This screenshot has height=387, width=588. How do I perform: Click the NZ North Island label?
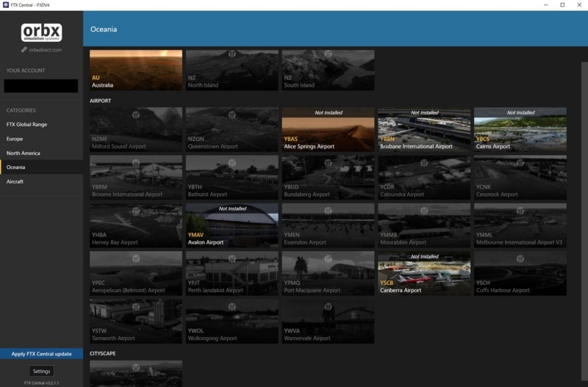[x=203, y=82]
